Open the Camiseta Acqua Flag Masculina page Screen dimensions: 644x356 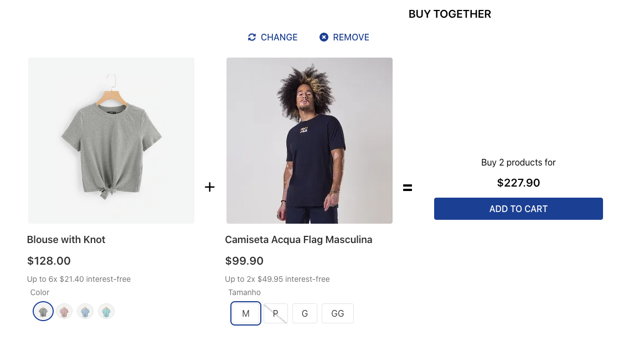click(299, 239)
